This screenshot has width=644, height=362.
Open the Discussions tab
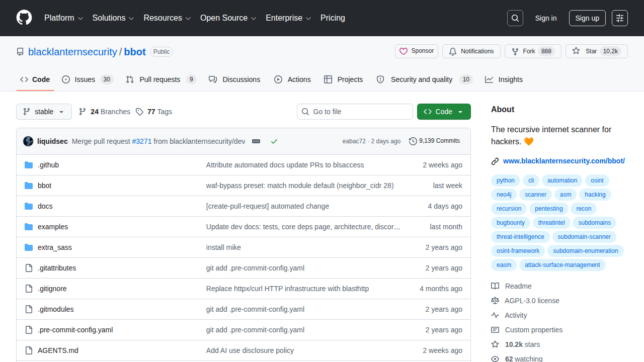234,79
